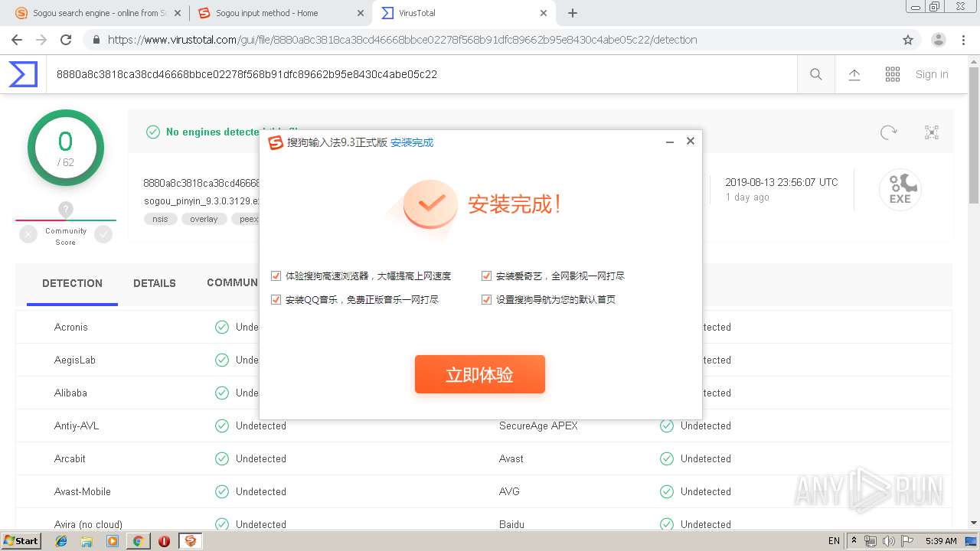This screenshot has width=980, height=551.
Task: Vote negative with the X icon
Action: click(x=28, y=235)
